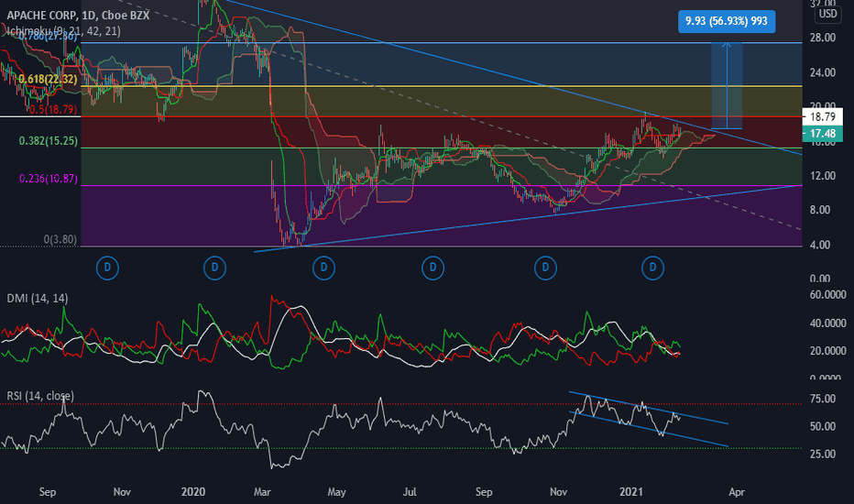Select the 0(3.80) Fibonacci level label

coord(60,240)
